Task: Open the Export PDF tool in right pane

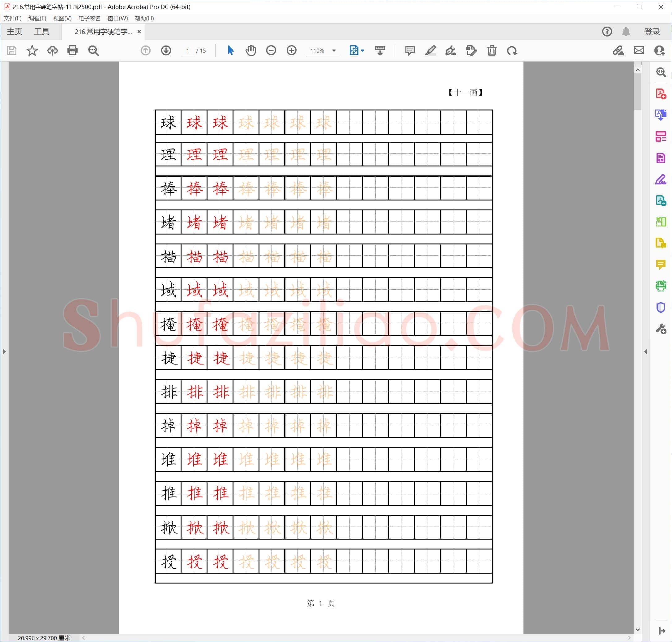Action: 661,115
